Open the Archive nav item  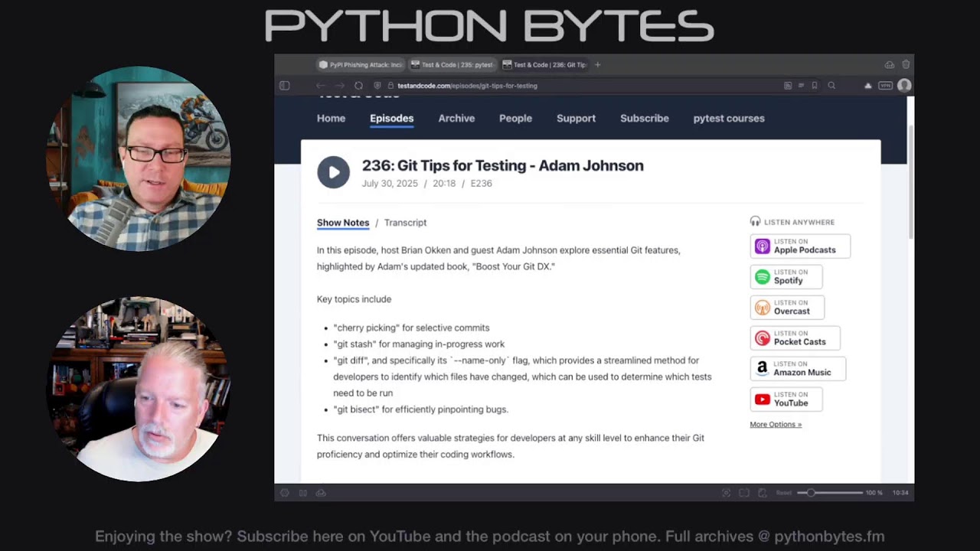tap(456, 119)
